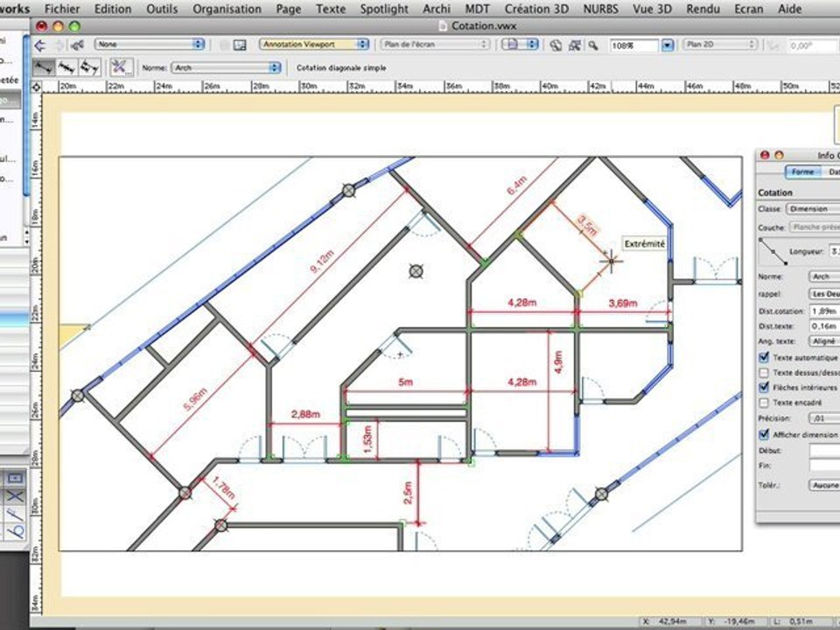Image resolution: width=840 pixels, height=630 pixels.
Task: Select the second dimension mode icon
Action: tap(66, 67)
